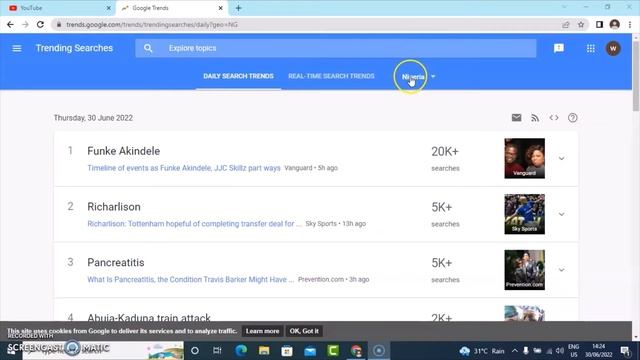
Task: Open the Funke Akindele Vanguard article link
Action: tap(184, 168)
